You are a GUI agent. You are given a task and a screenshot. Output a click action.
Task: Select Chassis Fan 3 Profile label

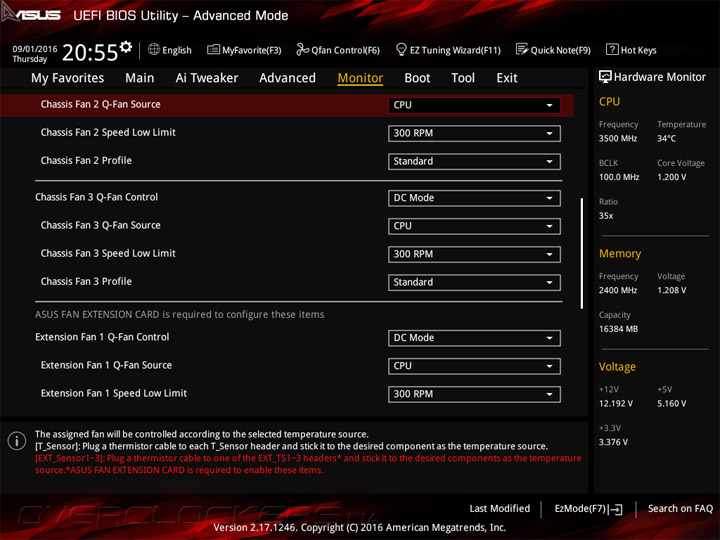click(86, 281)
